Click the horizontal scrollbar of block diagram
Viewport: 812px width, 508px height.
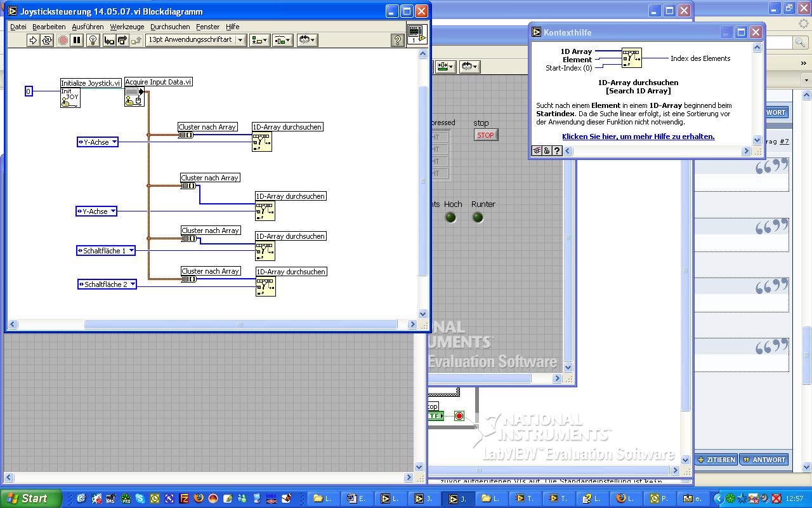(240, 324)
